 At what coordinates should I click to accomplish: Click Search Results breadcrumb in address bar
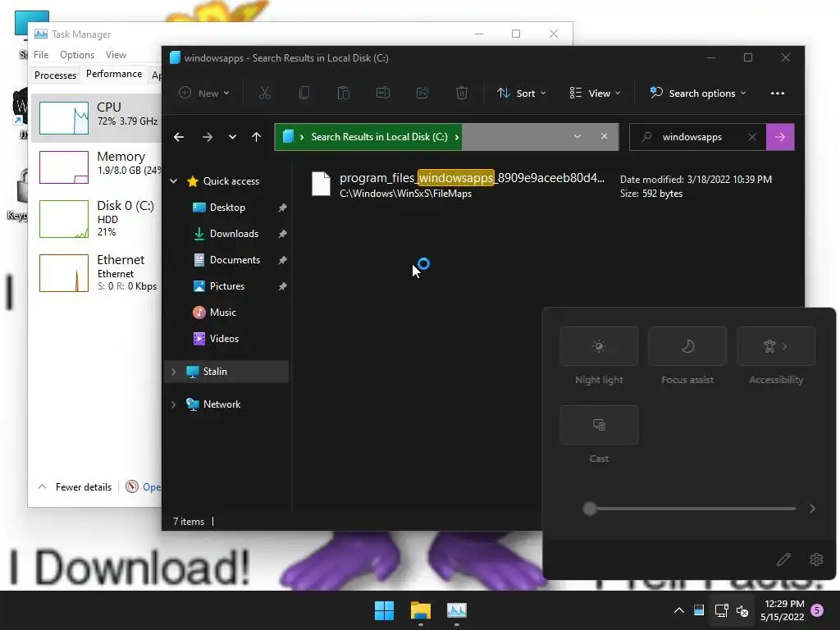pos(379,137)
